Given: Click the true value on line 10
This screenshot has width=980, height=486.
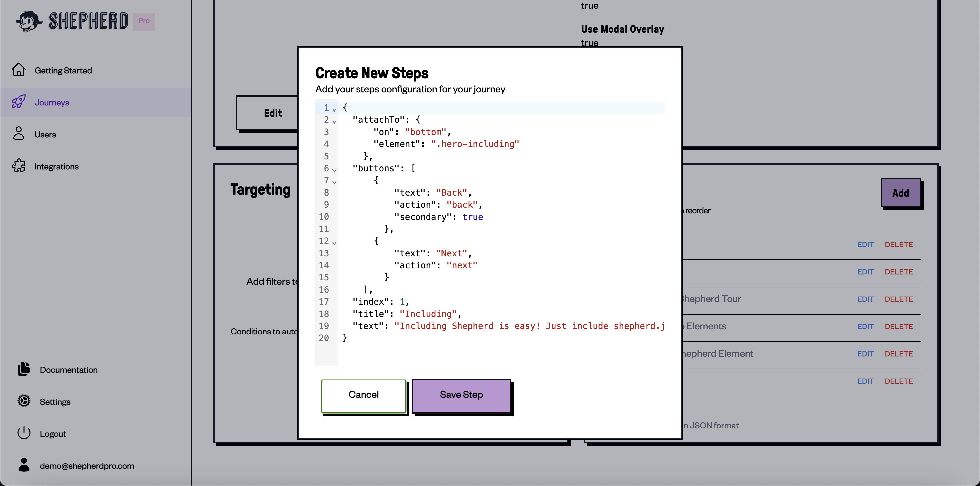Looking at the screenshot, I should (473, 217).
